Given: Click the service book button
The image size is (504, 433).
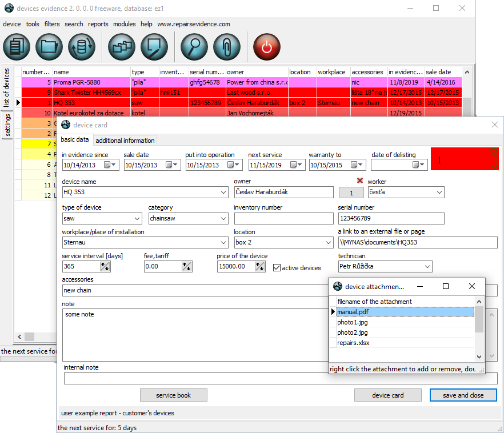Looking at the screenshot, I should pos(174,395).
